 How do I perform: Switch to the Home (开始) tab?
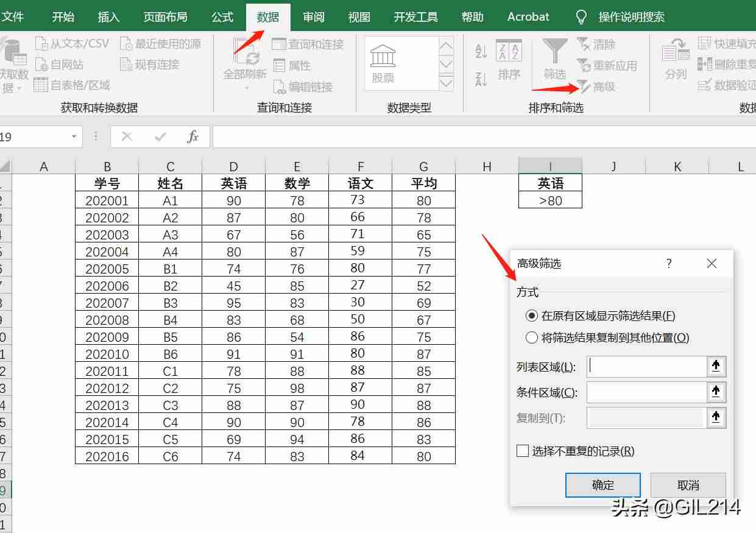pos(63,17)
